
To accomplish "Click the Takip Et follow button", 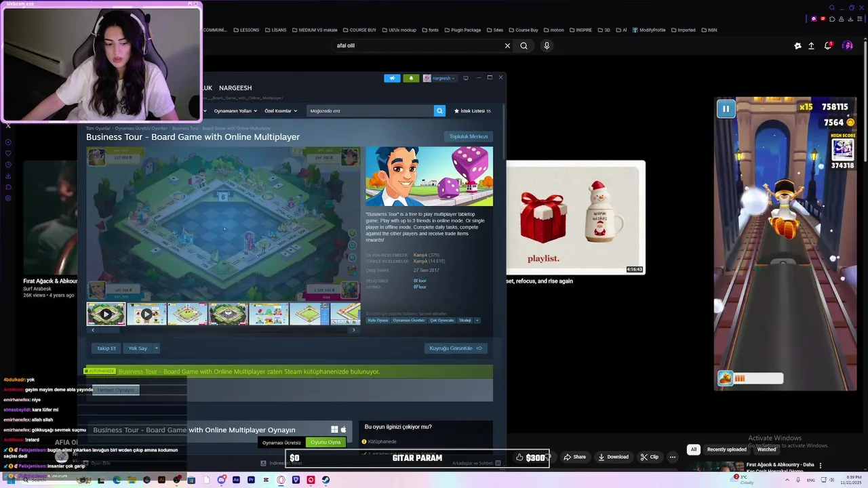I will [x=106, y=348].
